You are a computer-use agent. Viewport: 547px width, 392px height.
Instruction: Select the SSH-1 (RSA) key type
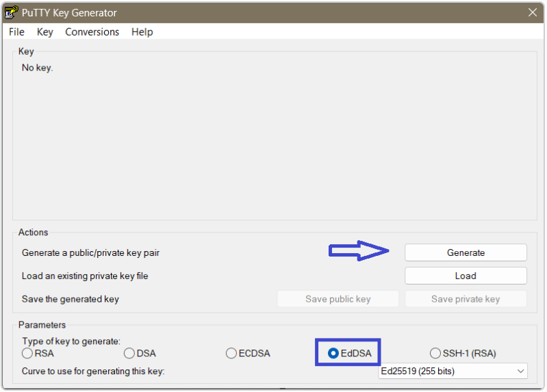(463, 353)
